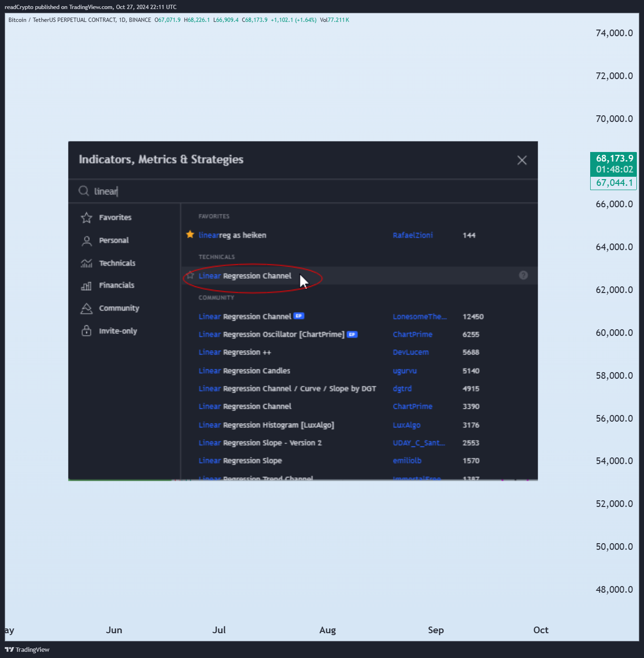Screen dimensions: 644x658
Task: Add 'linearreg as heiken' indicator
Action: (x=232, y=235)
